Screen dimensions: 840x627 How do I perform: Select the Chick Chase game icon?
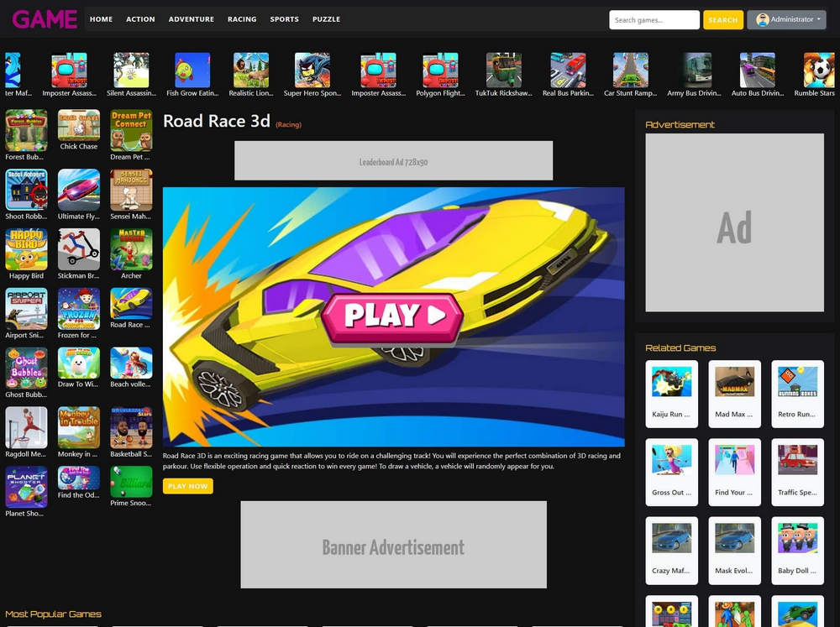[79, 125]
